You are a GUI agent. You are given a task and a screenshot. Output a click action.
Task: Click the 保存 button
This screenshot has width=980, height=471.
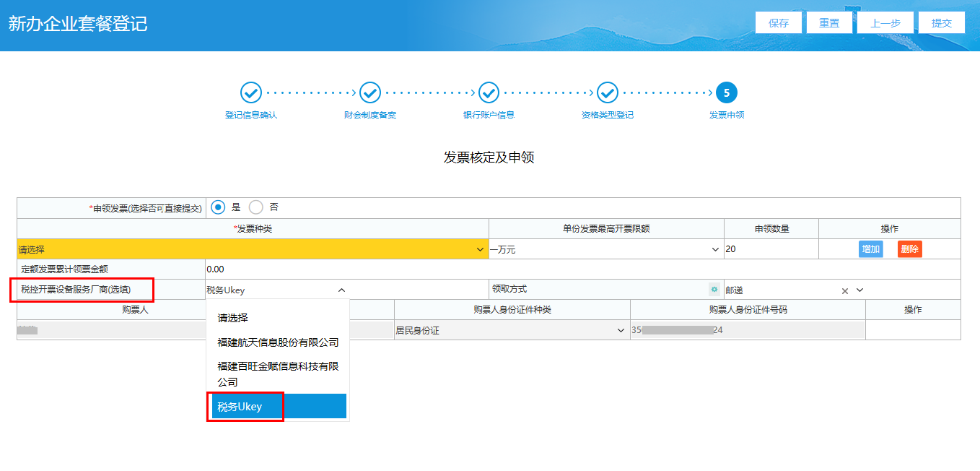(x=779, y=22)
